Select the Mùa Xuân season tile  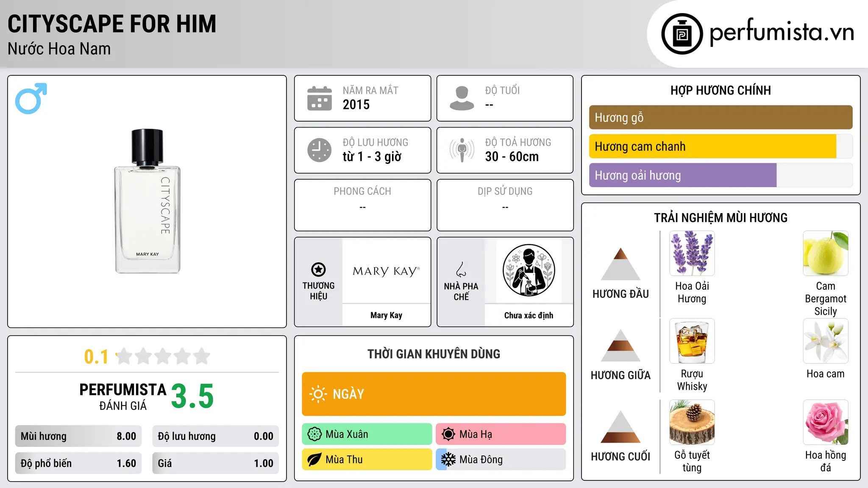tap(367, 434)
